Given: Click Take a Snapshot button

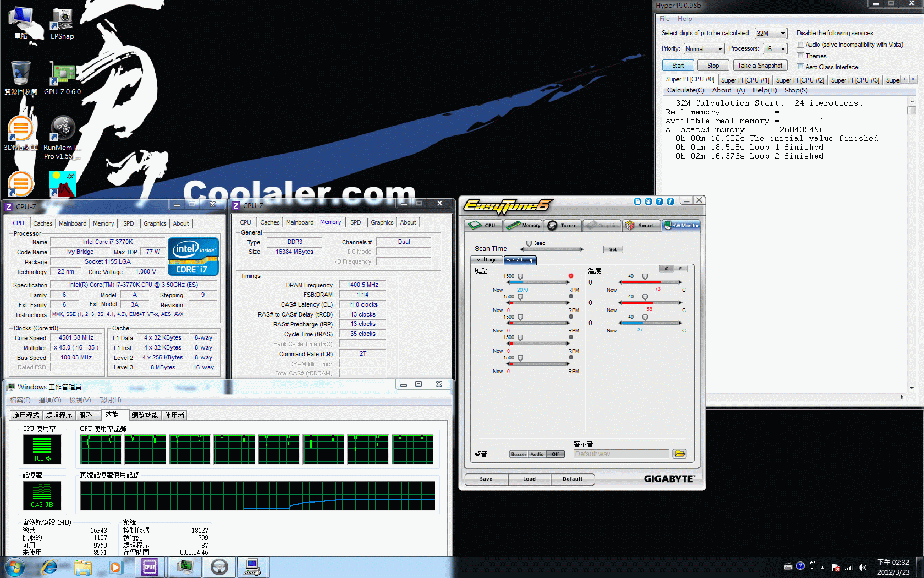Looking at the screenshot, I should click(760, 66).
